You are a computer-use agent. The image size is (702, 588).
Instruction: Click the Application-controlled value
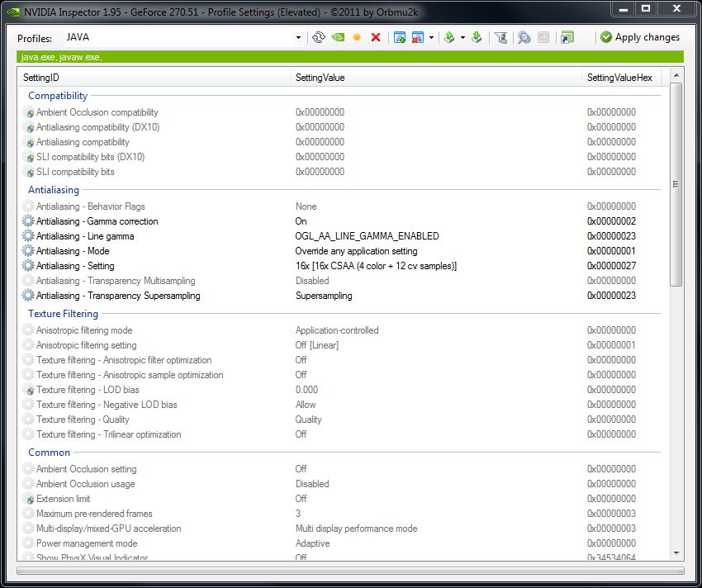(337, 330)
